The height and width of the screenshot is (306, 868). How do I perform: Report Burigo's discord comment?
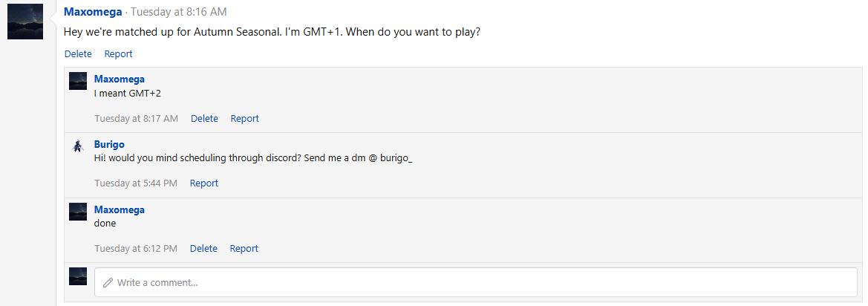coord(204,183)
